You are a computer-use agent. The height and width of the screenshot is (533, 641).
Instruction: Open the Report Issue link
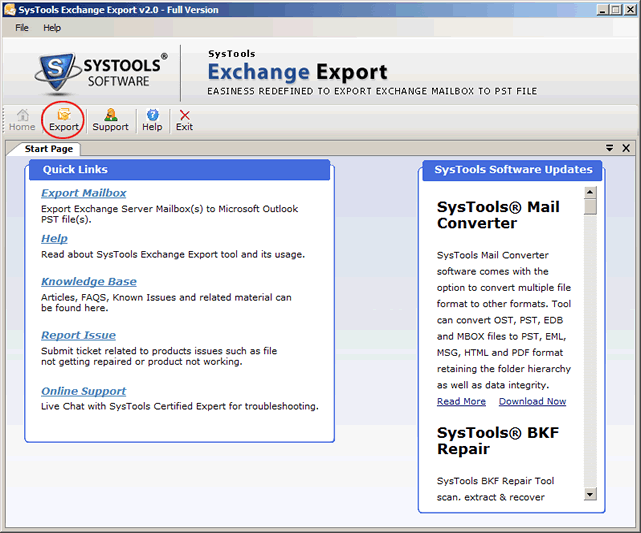click(x=78, y=335)
